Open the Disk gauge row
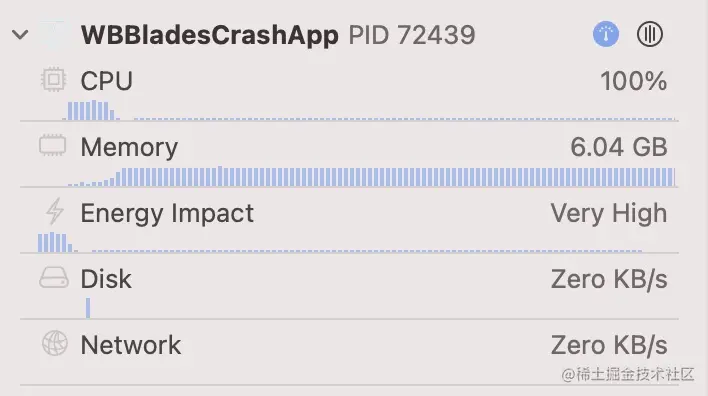The width and height of the screenshot is (708, 396). (349, 286)
